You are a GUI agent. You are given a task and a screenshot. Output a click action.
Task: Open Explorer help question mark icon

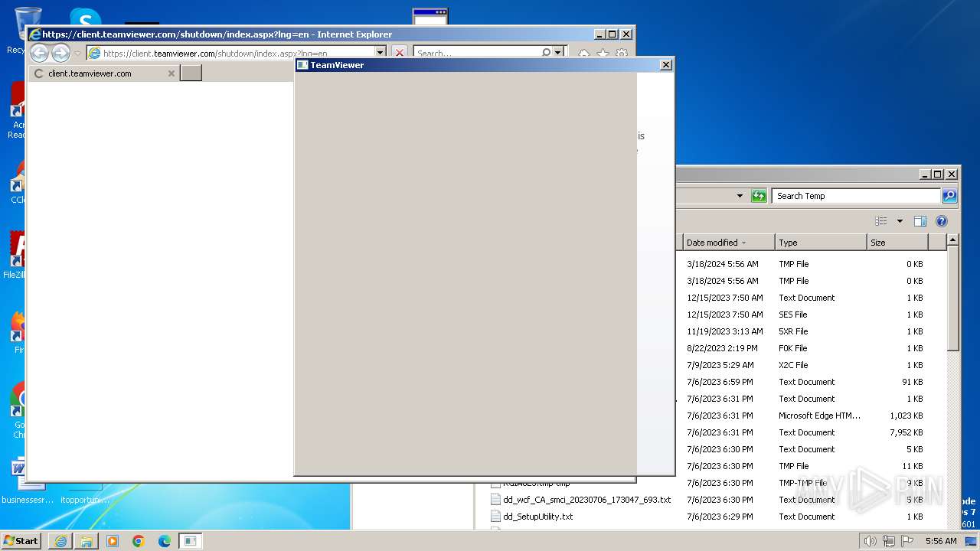point(942,221)
